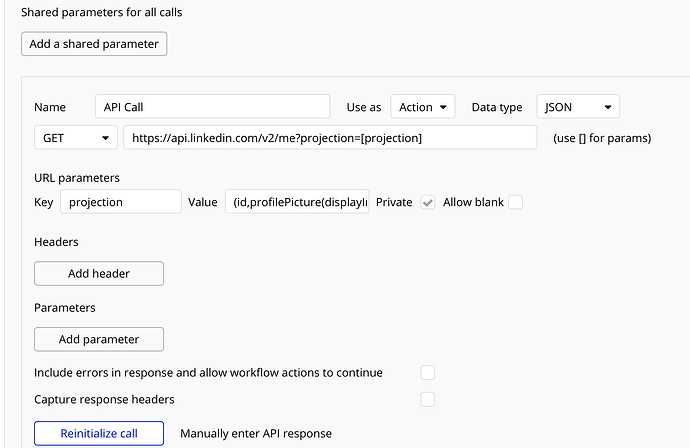690x448 pixels.
Task: Open the Data type JSON dropdown
Action: [578, 107]
